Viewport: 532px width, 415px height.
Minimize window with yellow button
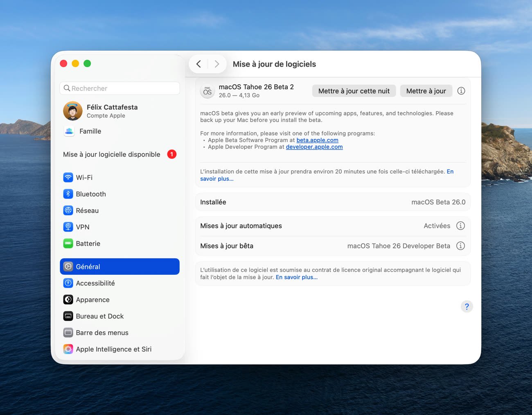pyautogui.click(x=75, y=63)
